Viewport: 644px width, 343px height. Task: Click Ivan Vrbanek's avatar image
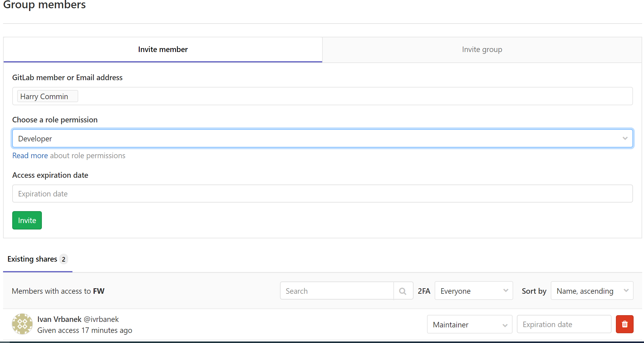click(x=22, y=324)
